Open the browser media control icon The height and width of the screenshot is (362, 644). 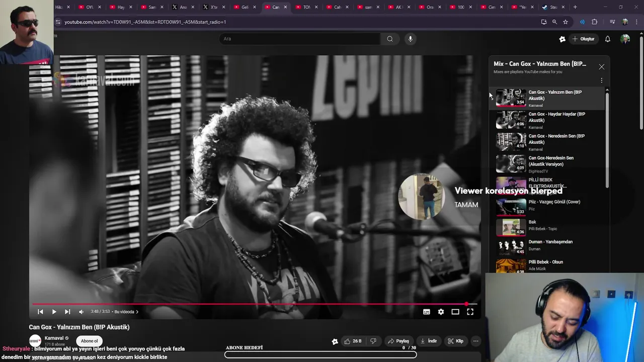[612, 22]
